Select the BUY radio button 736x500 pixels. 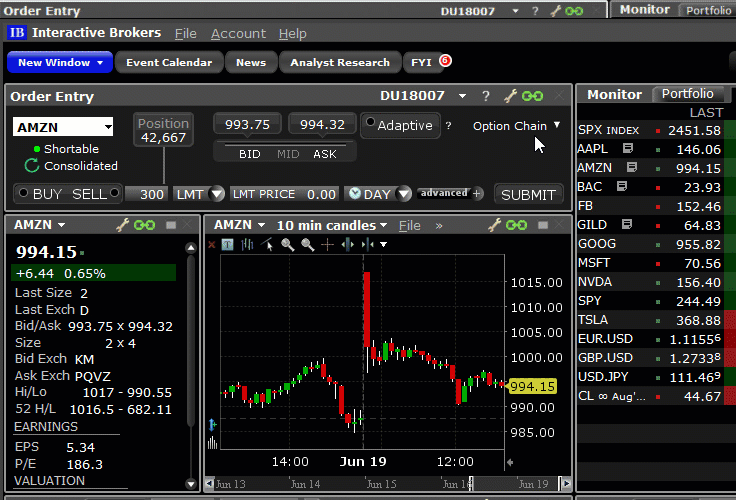pos(24,193)
